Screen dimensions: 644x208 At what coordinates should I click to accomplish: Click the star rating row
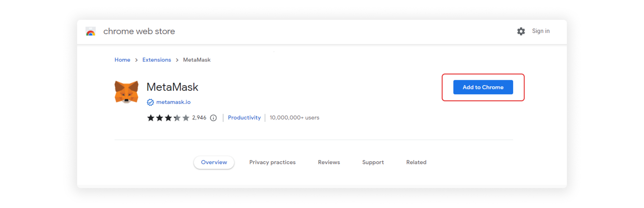coord(168,118)
